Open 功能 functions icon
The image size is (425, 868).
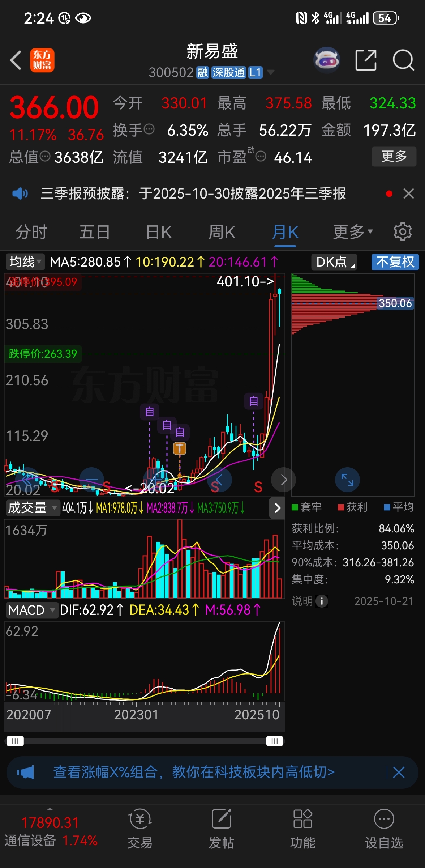click(x=303, y=828)
